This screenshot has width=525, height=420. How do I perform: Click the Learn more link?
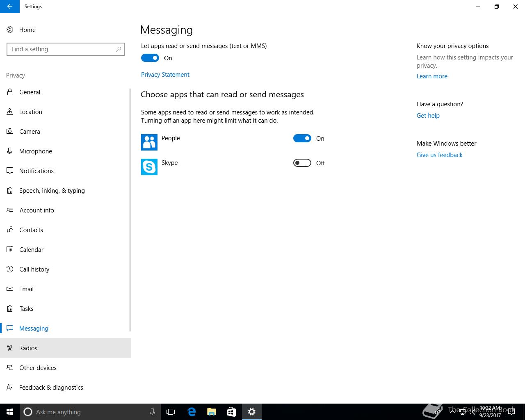tap(432, 76)
